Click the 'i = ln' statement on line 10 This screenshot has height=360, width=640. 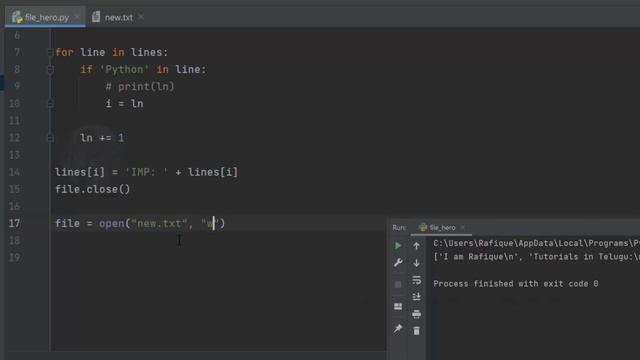tap(124, 104)
